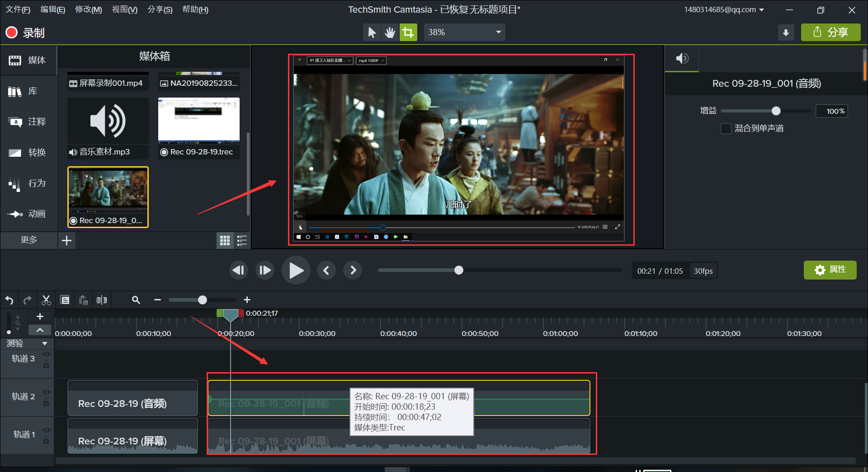The image size is (868, 472).
Task: Switch to the Media tab
Action: click(28, 60)
